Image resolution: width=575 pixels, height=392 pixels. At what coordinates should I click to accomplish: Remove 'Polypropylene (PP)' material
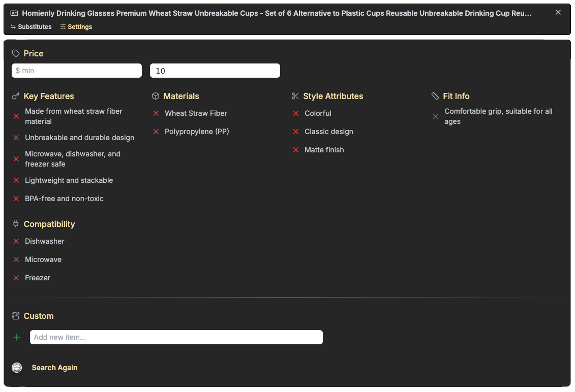[x=156, y=132]
